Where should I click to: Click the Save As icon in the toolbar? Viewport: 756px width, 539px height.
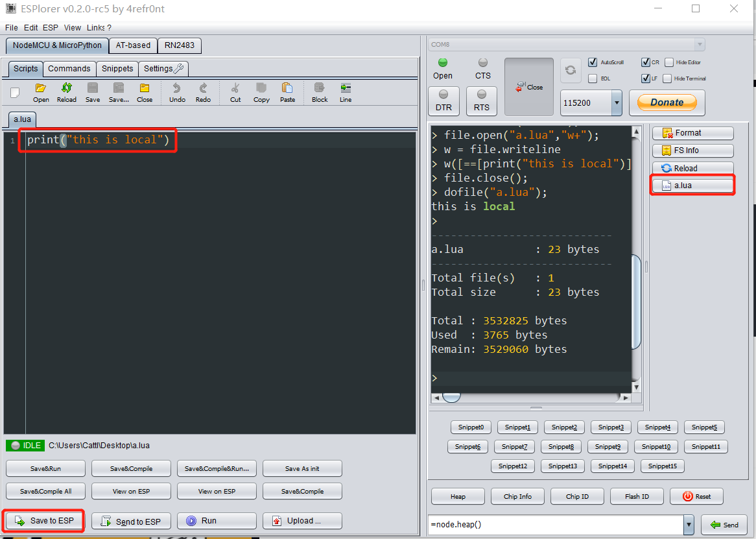(x=119, y=93)
